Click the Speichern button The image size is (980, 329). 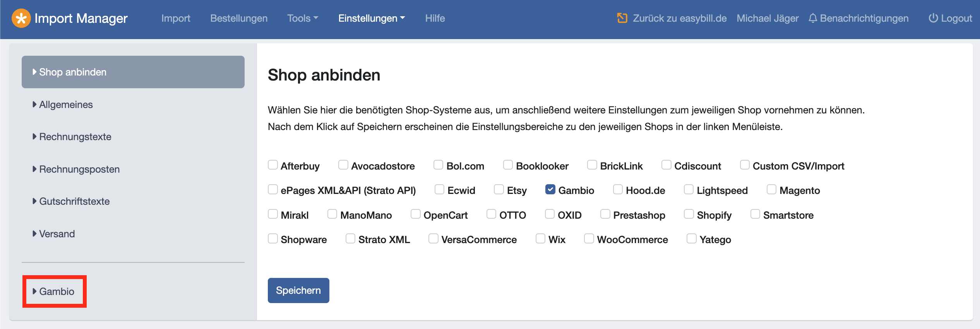298,290
